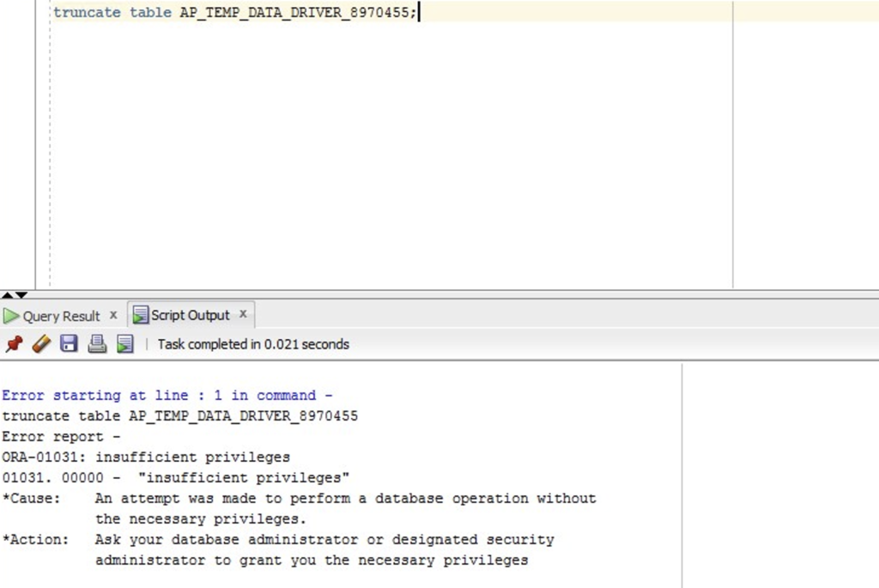Image resolution: width=879 pixels, height=588 pixels.
Task: Click the blue 'Error starting at line' message
Action: 167,395
